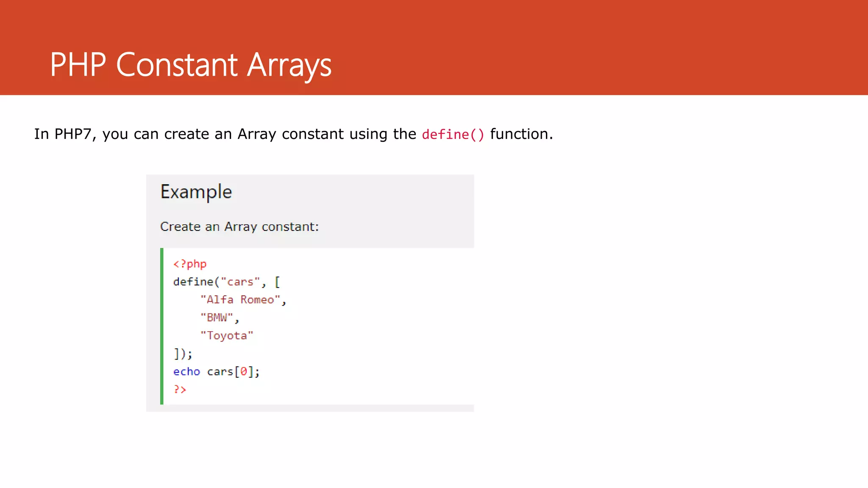Viewport: 868px width, 488px height.
Task: Click the word "Array" in intro sentence
Action: [257, 134]
